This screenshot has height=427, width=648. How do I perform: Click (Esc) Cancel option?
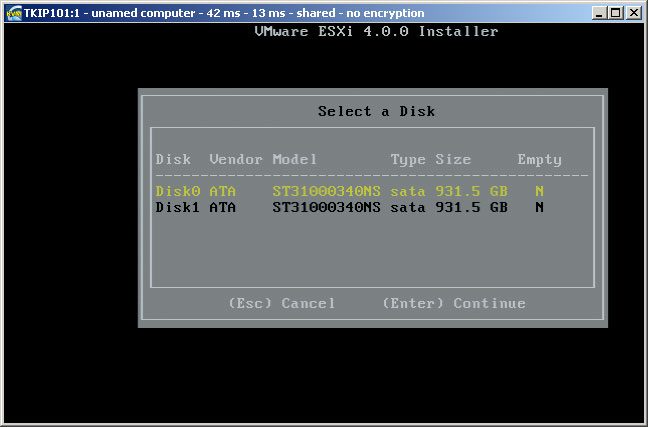pyautogui.click(x=282, y=303)
